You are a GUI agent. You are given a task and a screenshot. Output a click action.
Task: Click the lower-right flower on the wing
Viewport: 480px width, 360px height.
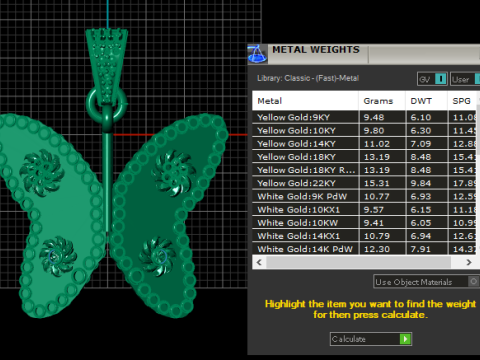[157, 256]
